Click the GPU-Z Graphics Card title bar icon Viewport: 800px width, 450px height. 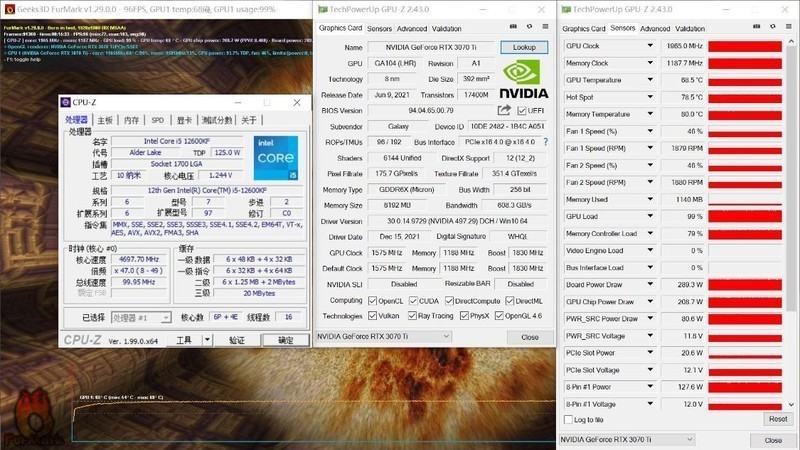tap(322, 9)
